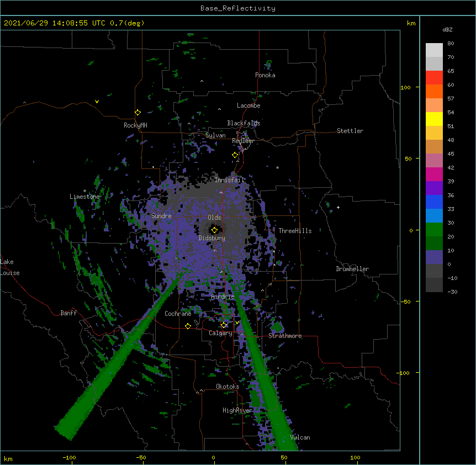Screen dimensions: 476x465
Task: Click the Okotoks city label
Action: [x=228, y=387]
